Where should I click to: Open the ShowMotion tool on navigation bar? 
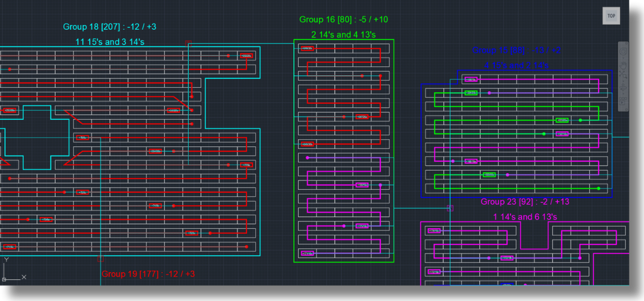coord(623,101)
